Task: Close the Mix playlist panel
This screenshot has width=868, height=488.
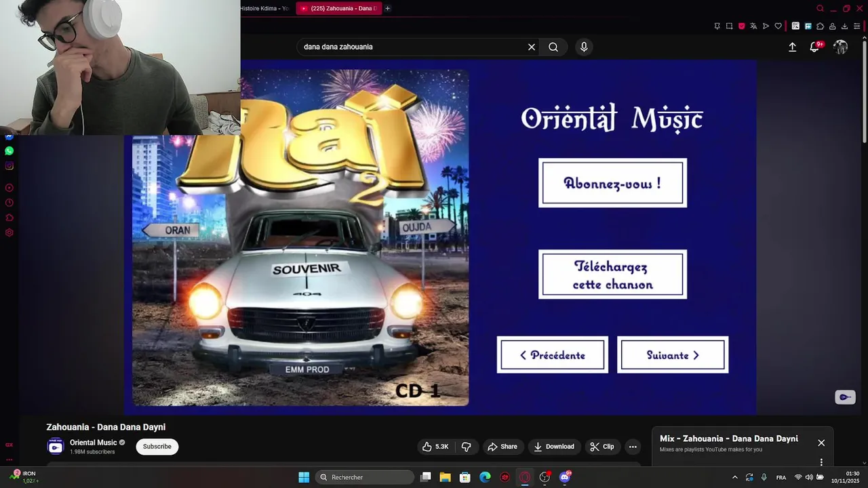Action: coord(821,443)
